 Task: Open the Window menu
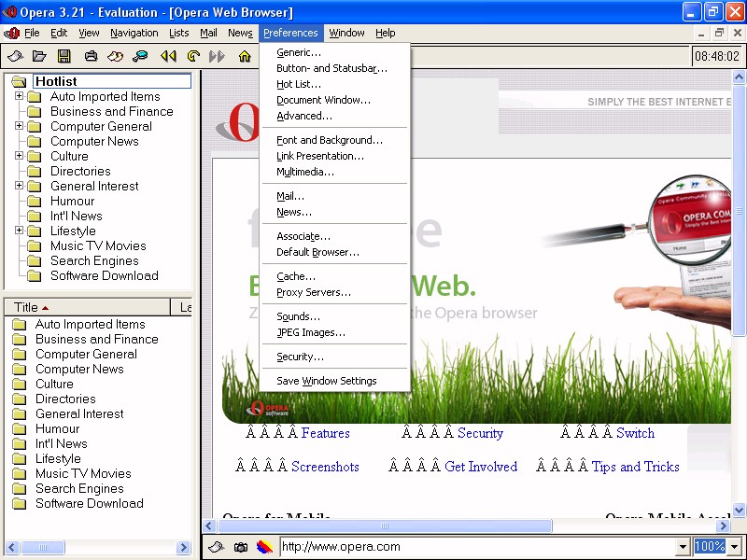click(x=346, y=33)
